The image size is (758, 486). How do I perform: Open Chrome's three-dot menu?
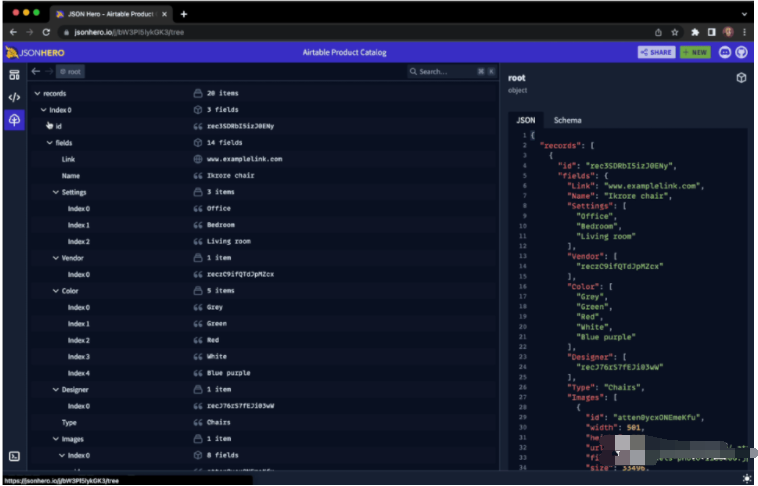point(744,32)
